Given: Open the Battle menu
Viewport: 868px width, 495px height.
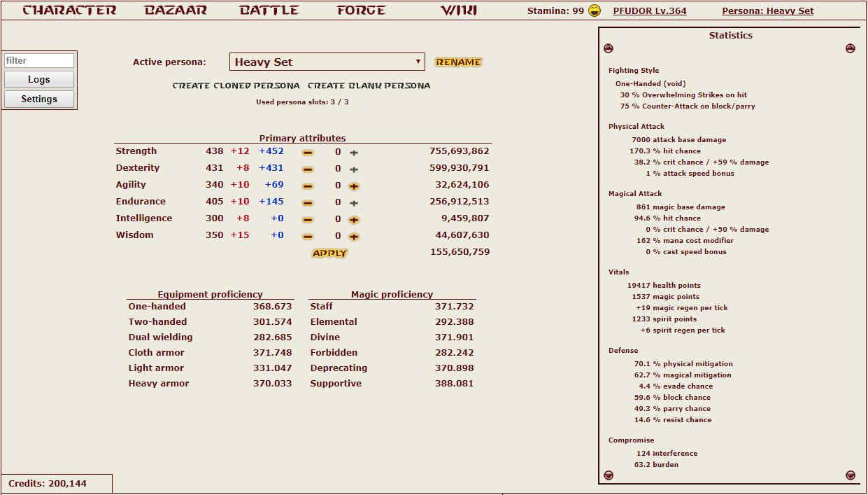Looking at the screenshot, I should pyautogui.click(x=269, y=11).
